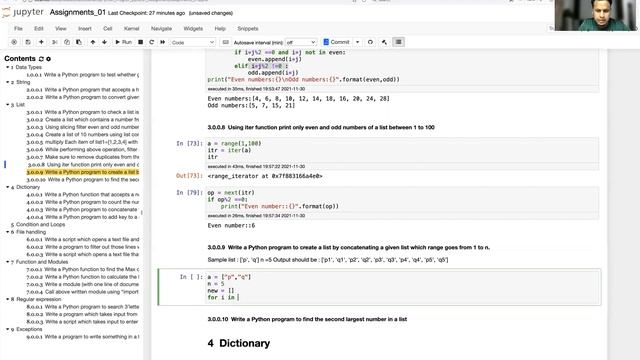Open the Autosave interval dropdown
640x360 pixels.
(x=301, y=42)
